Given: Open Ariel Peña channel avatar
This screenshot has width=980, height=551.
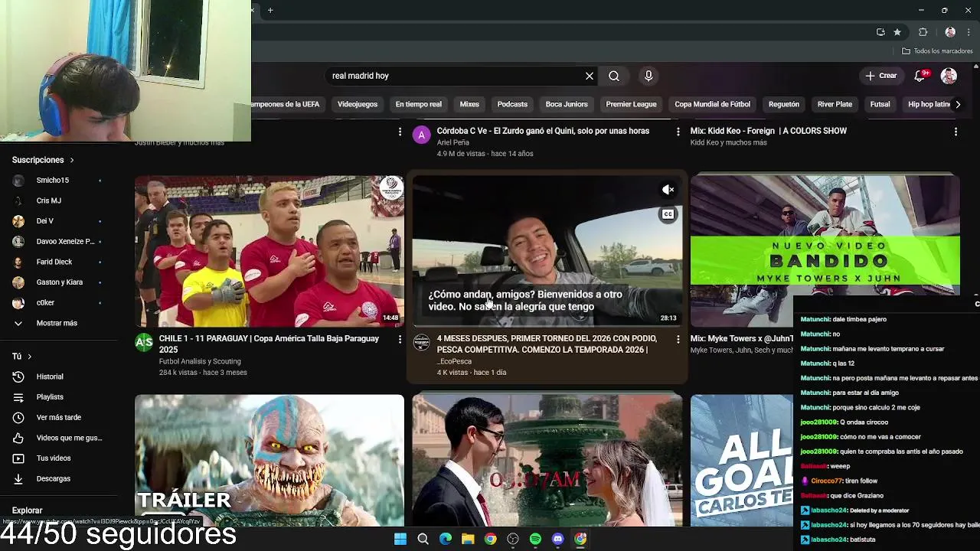Looking at the screenshot, I should pos(421,135).
